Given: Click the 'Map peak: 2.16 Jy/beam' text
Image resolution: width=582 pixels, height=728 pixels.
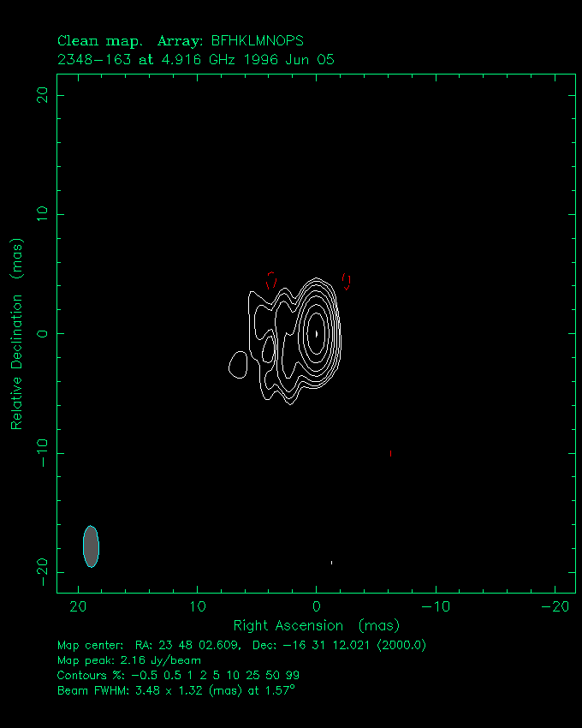Looking at the screenshot, I should 128,660.
